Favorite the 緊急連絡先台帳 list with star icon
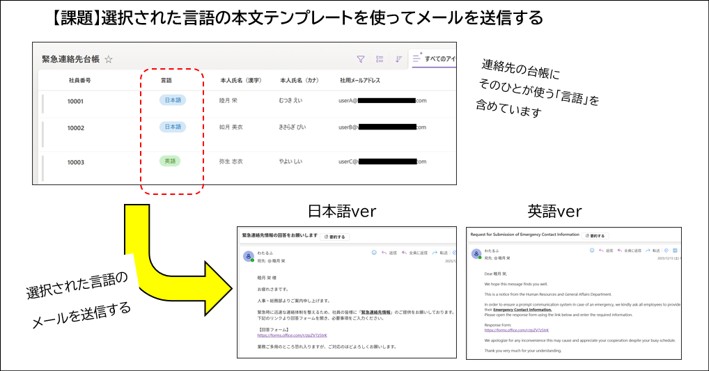The image size is (709, 371). [x=109, y=59]
